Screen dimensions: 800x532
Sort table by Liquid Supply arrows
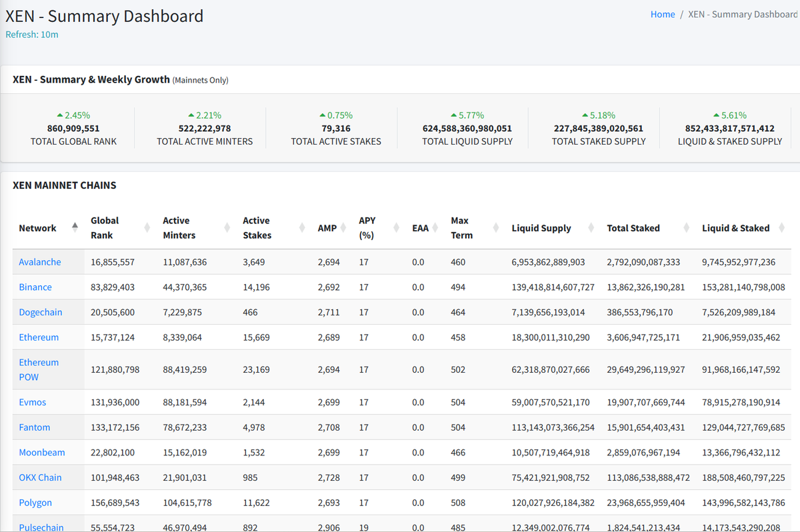tap(591, 228)
